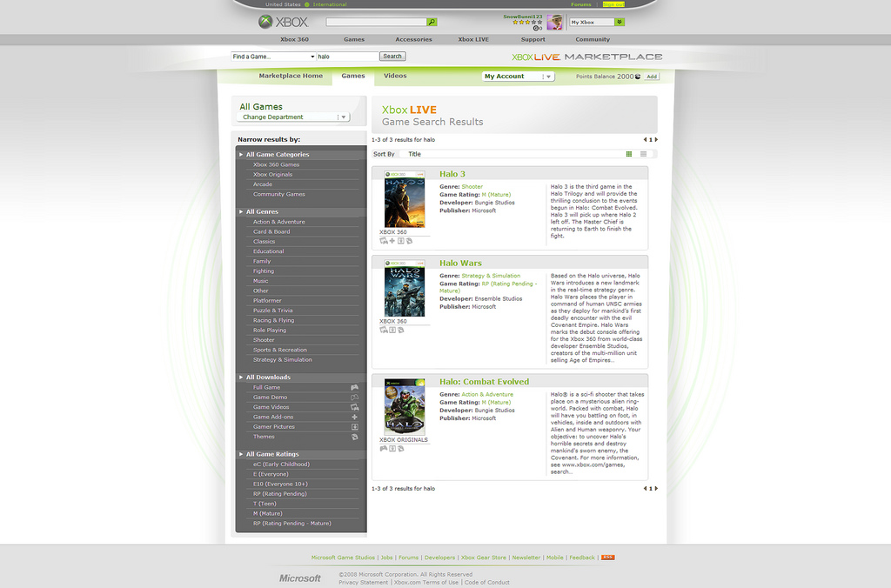Viewport: 891px width, 588px height.
Task: Click full game icon under Halo: Combat Evolved
Action: (384, 449)
